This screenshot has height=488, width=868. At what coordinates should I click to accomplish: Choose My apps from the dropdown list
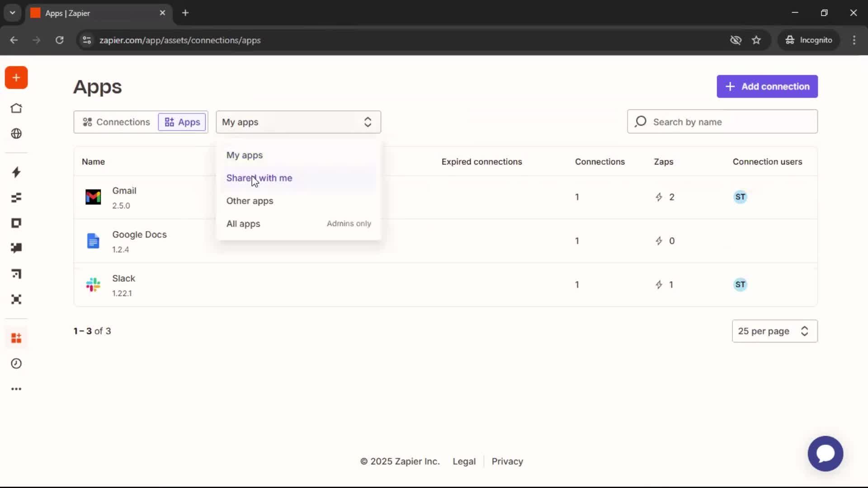[298, 155]
